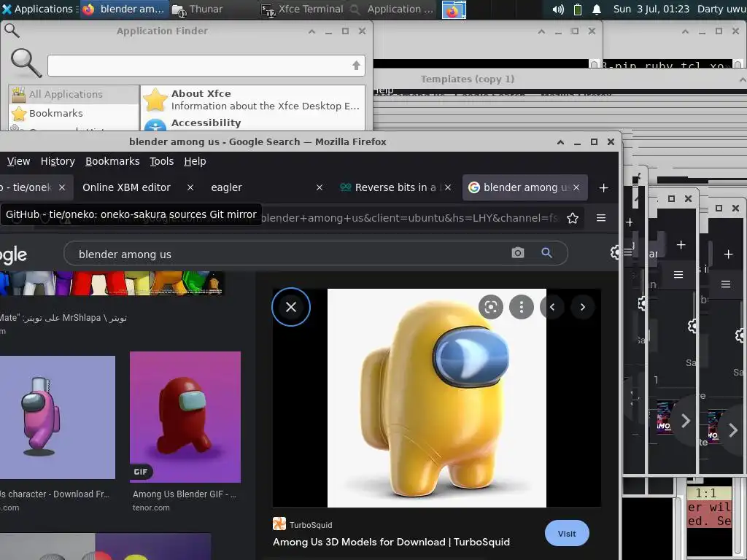
Task: Go to the next image arrow
Action: (582, 307)
